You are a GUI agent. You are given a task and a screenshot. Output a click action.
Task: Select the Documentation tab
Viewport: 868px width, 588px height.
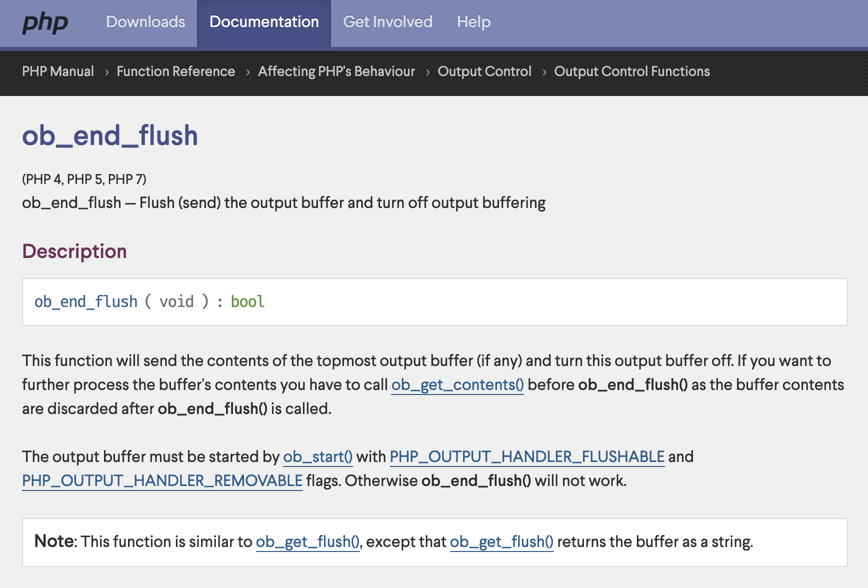click(x=264, y=22)
